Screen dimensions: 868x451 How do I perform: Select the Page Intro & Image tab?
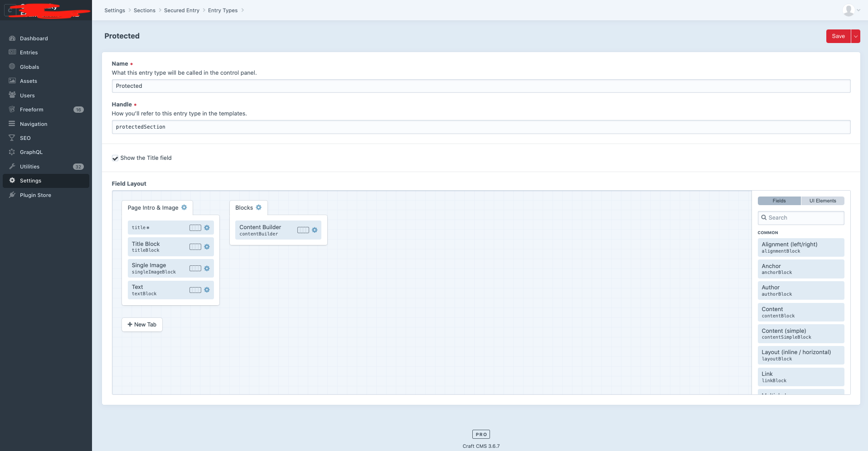coord(157,208)
